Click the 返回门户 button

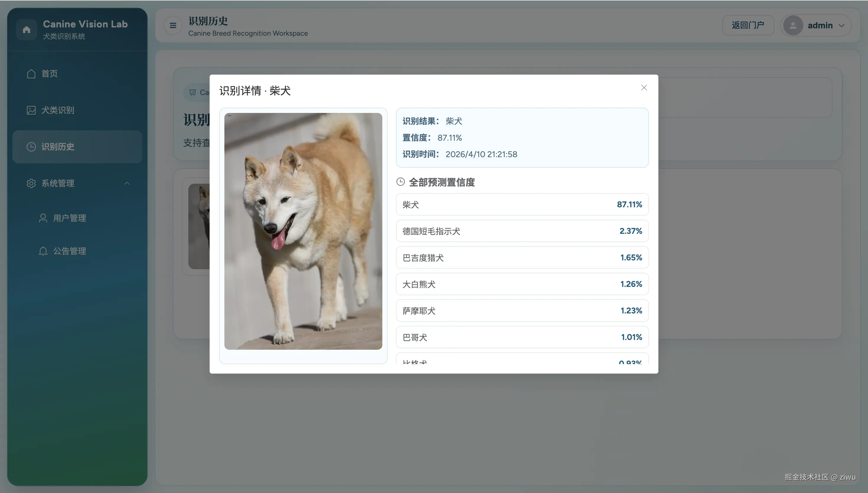click(x=748, y=25)
